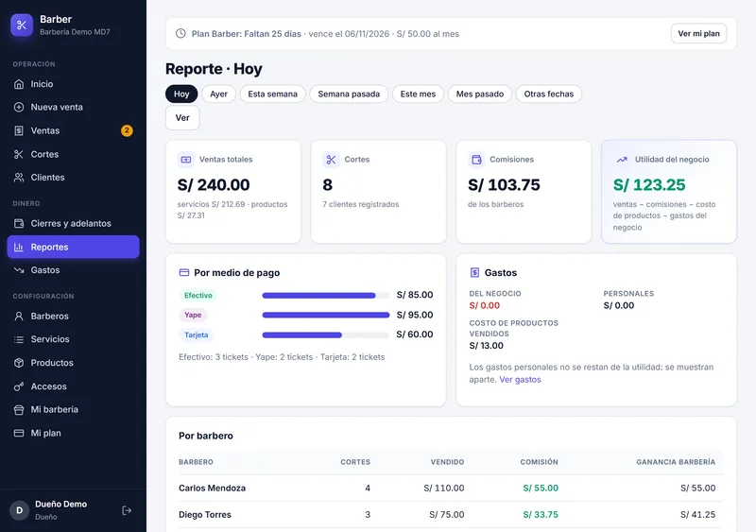This screenshot has height=532, width=756.
Task: Click the Efectivo payment bar
Action: (x=326, y=295)
